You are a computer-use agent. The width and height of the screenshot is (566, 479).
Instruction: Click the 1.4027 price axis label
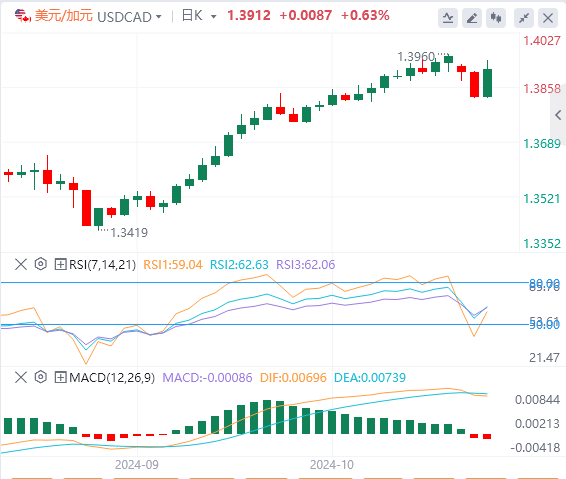click(x=542, y=41)
